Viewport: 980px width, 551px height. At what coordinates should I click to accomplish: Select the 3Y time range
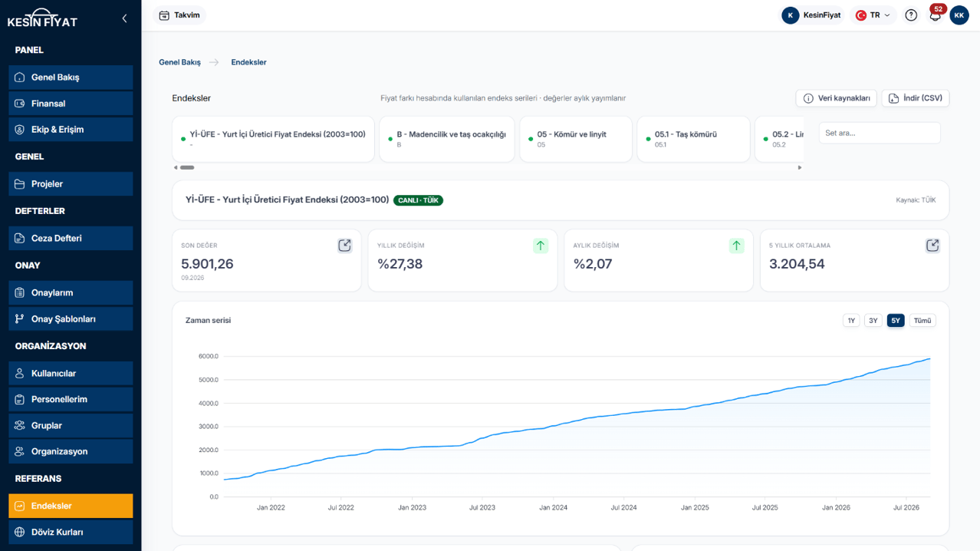[873, 321]
